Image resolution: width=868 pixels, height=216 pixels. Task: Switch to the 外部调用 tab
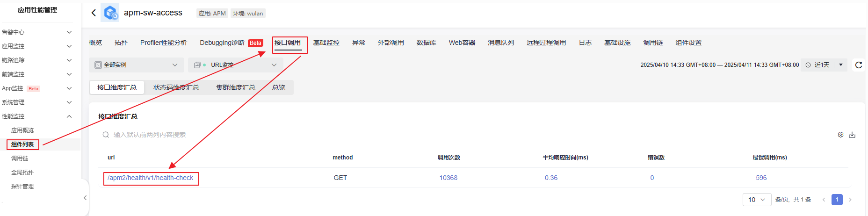391,43
